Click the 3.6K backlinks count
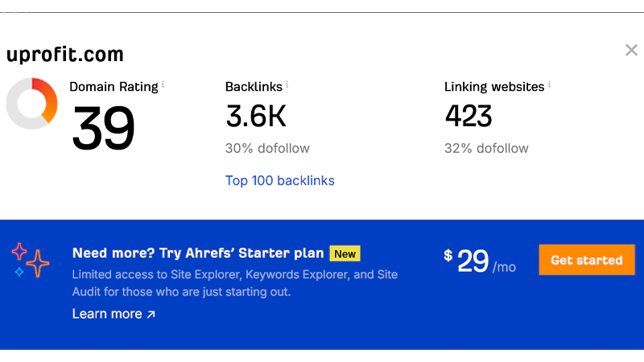This screenshot has height=362, width=644. (256, 117)
